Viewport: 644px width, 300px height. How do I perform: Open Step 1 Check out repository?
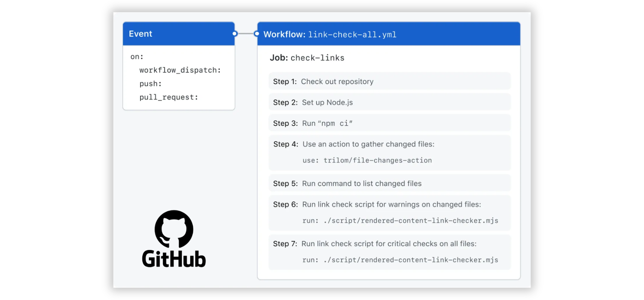pos(389,82)
